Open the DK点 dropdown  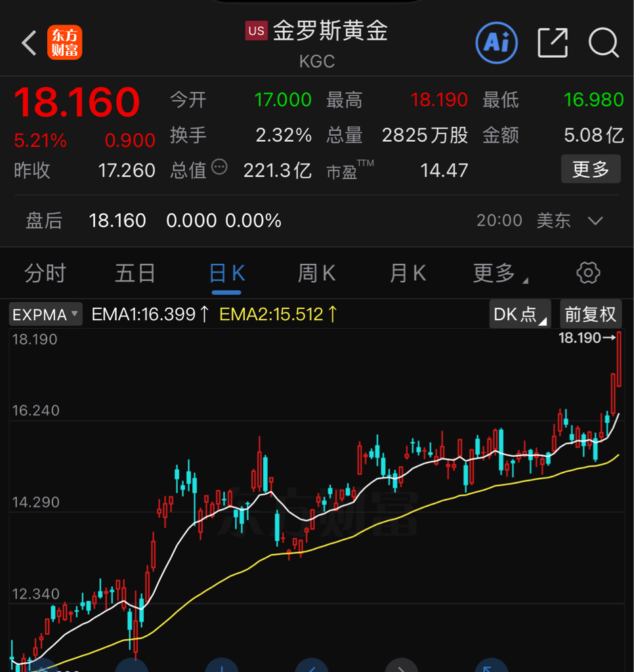[520, 314]
